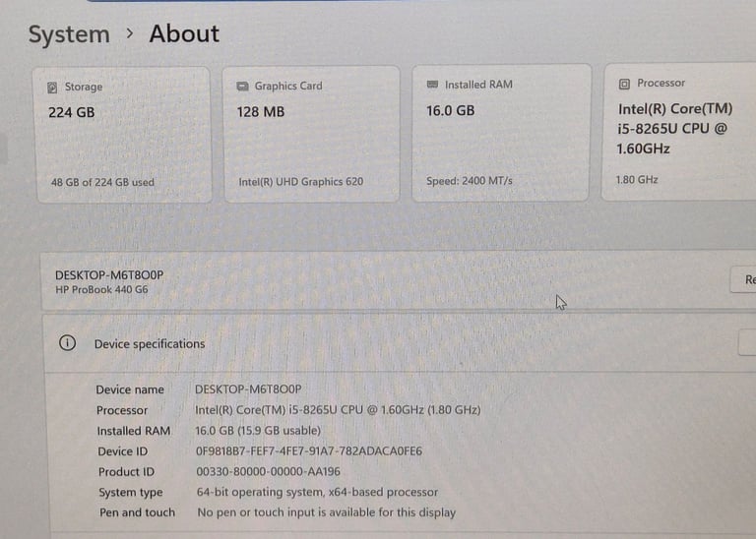Click the Copy button beside Device specifications
This screenshot has width=756, height=539.
click(x=747, y=342)
